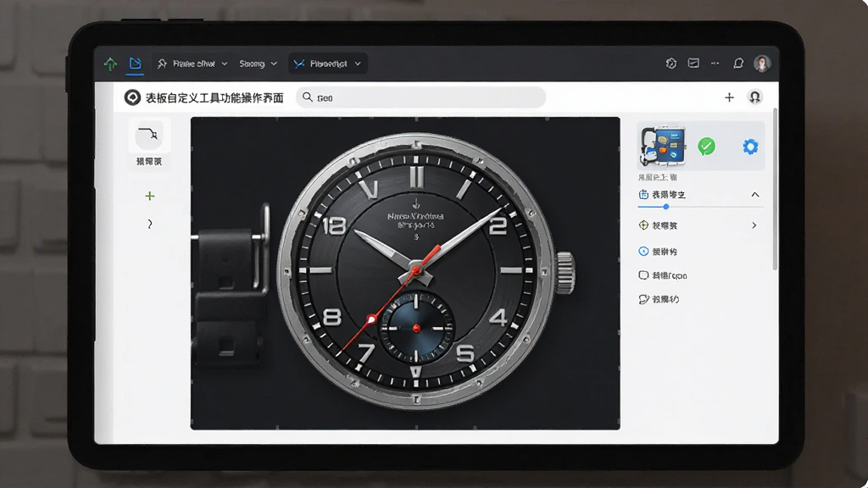Open the inbox icon in the dark top bar
The image size is (868, 488).
[x=693, y=63]
